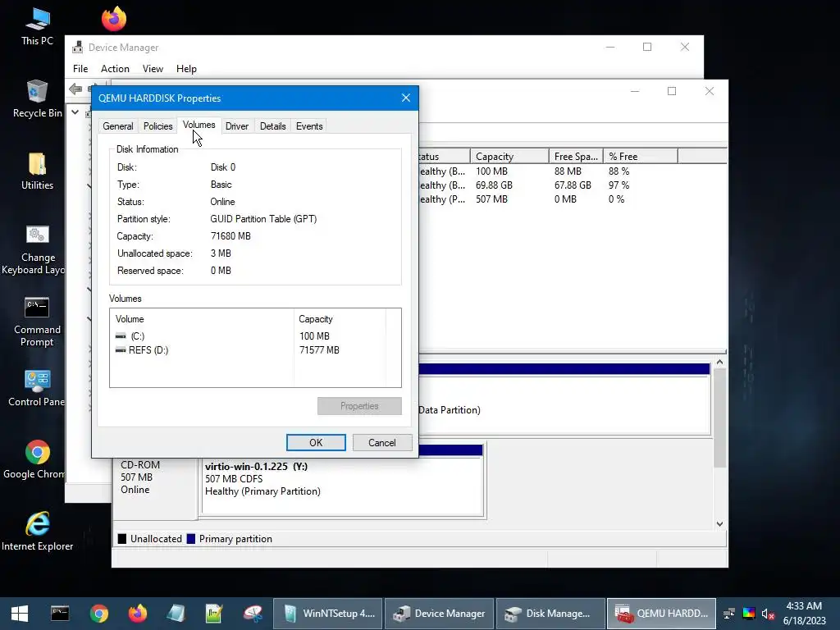
Task: Click the muted volume tray icon
Action: [768, 614]
